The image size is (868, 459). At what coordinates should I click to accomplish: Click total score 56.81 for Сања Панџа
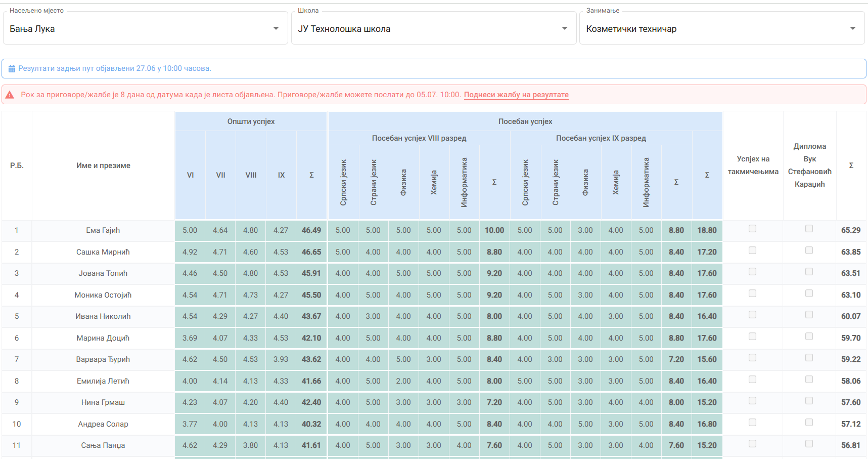pos(851,445)
